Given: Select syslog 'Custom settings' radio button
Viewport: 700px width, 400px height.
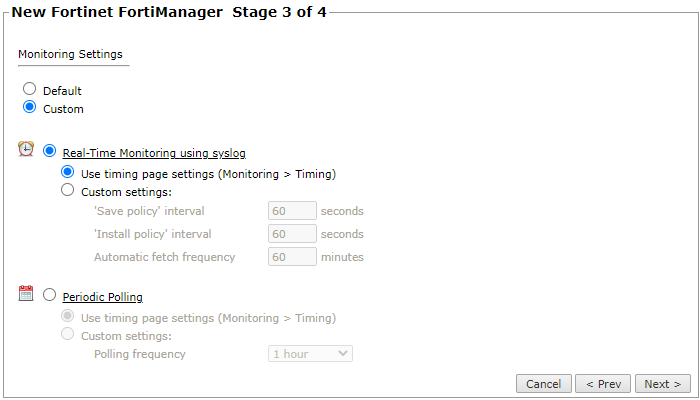Looking at the screenshot, I should [x=68, y=189].
